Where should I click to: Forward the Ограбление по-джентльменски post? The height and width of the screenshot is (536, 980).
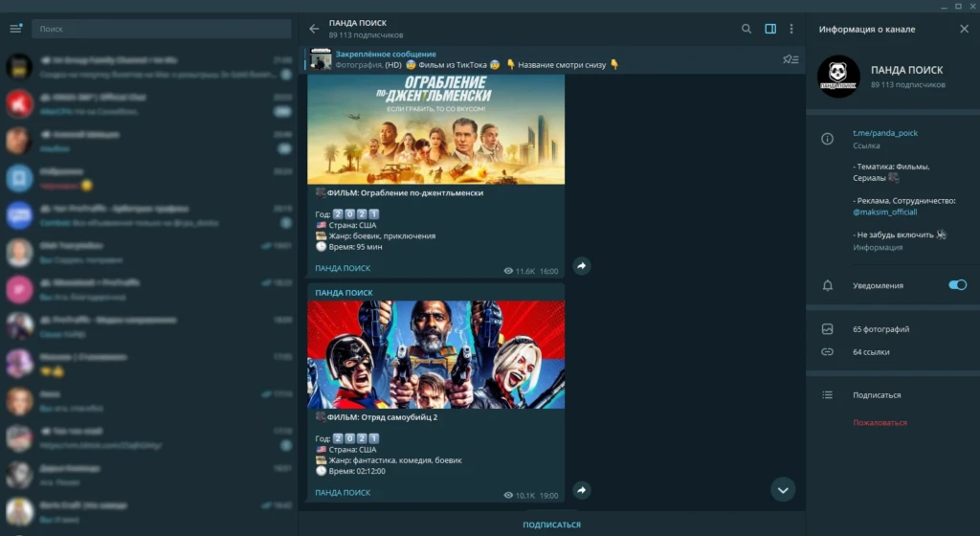[581, 266]
